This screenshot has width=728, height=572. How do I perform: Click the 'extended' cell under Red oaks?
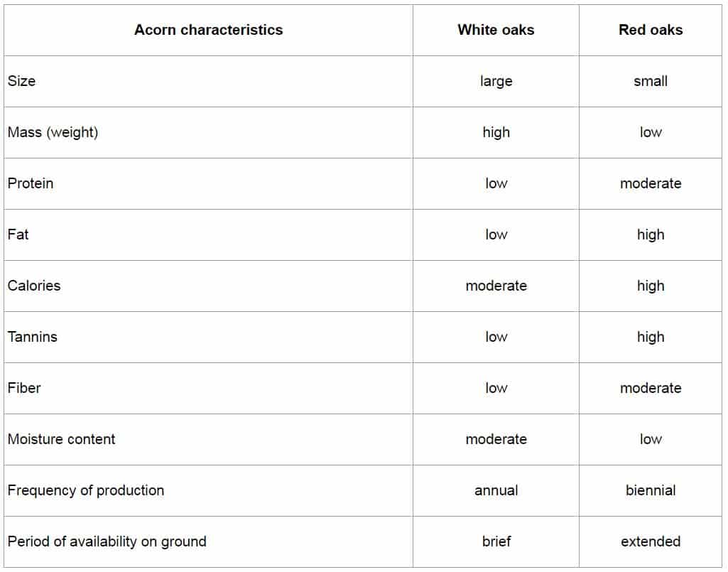[x=651, y=541]
